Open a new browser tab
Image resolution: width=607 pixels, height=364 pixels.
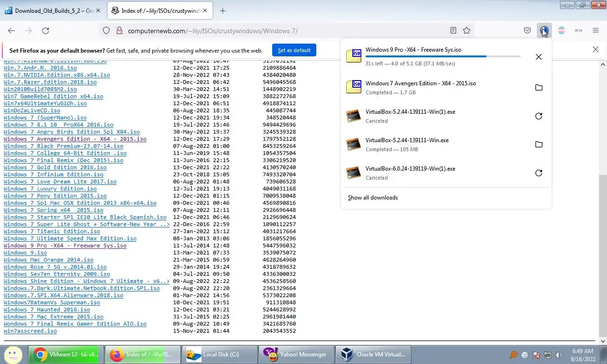223,10
